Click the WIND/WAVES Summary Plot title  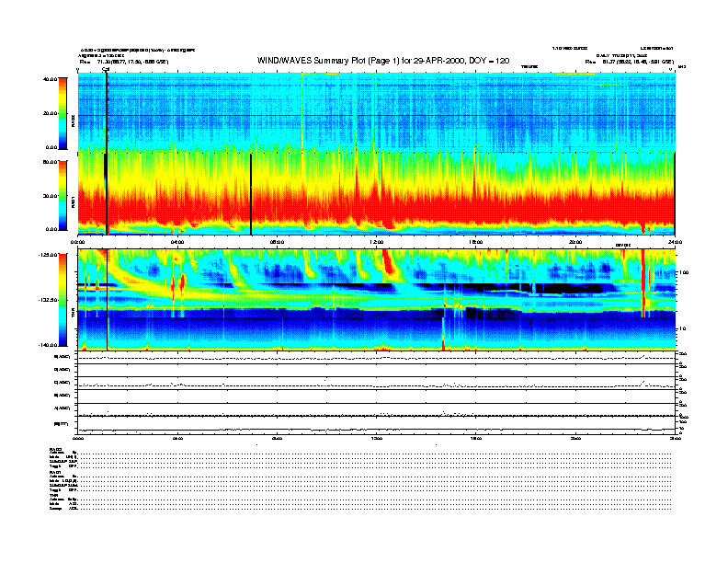tap(383, 61)
